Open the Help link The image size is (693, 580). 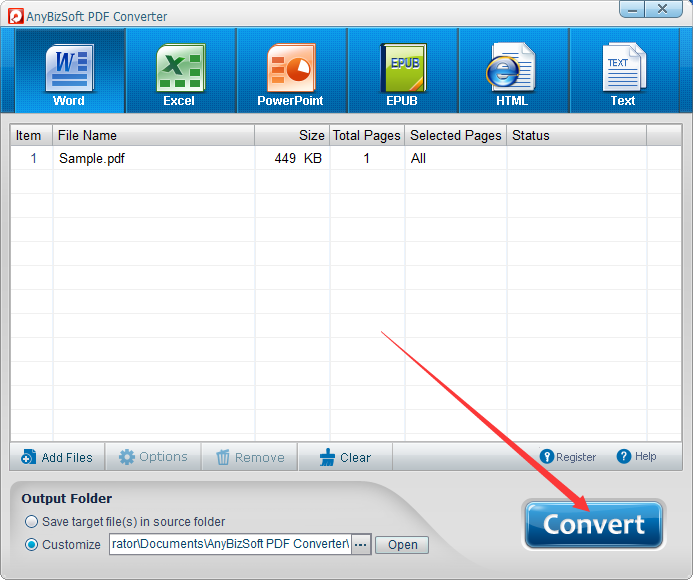tap(636, 456)
